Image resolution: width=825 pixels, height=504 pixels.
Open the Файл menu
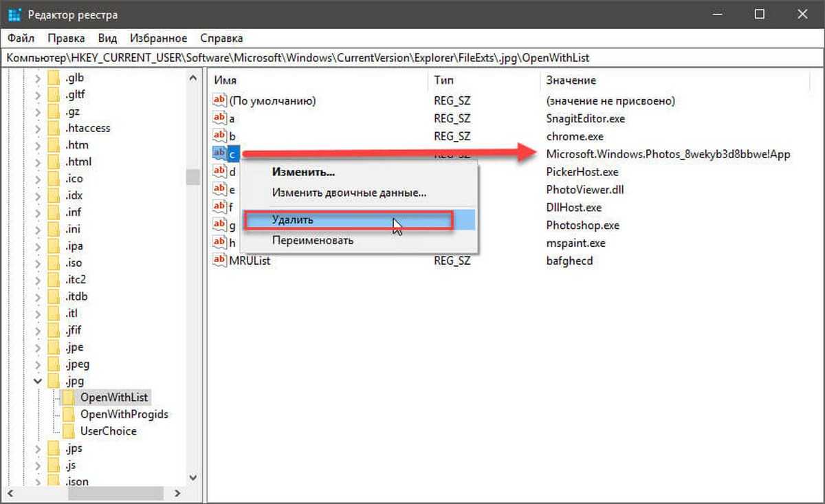(21, 39)
